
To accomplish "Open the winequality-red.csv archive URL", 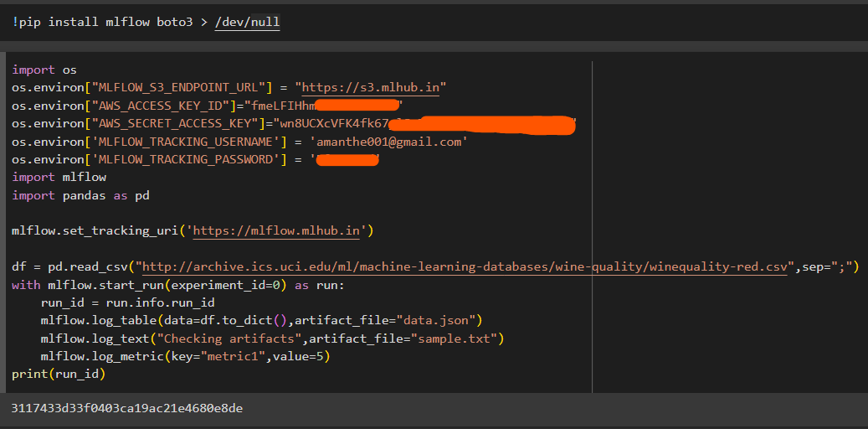I will (465, 267).
